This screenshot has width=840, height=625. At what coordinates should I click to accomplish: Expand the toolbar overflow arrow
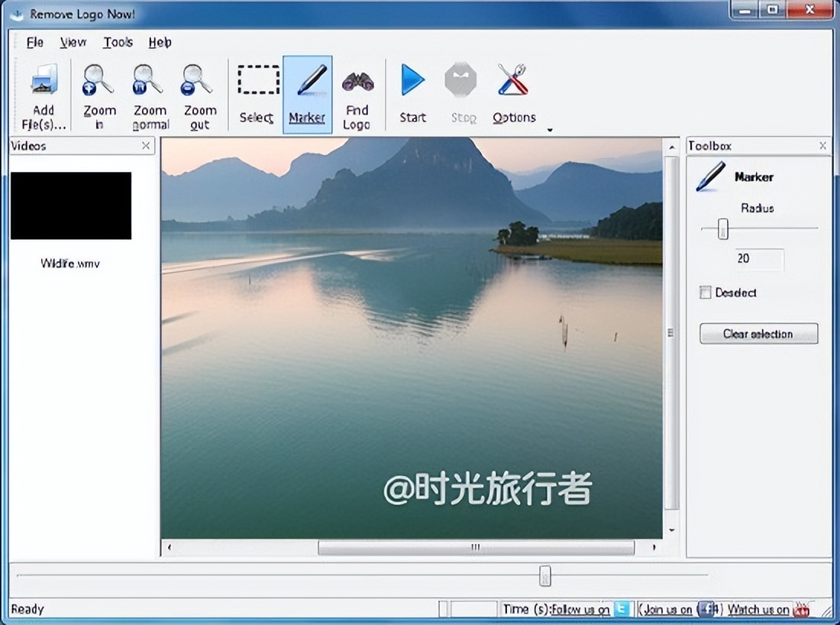coord(549,131)
